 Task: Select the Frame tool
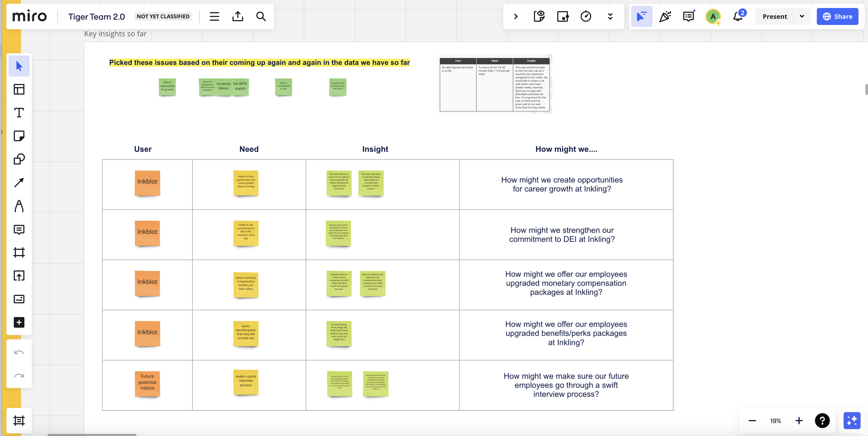coord(19,253)
